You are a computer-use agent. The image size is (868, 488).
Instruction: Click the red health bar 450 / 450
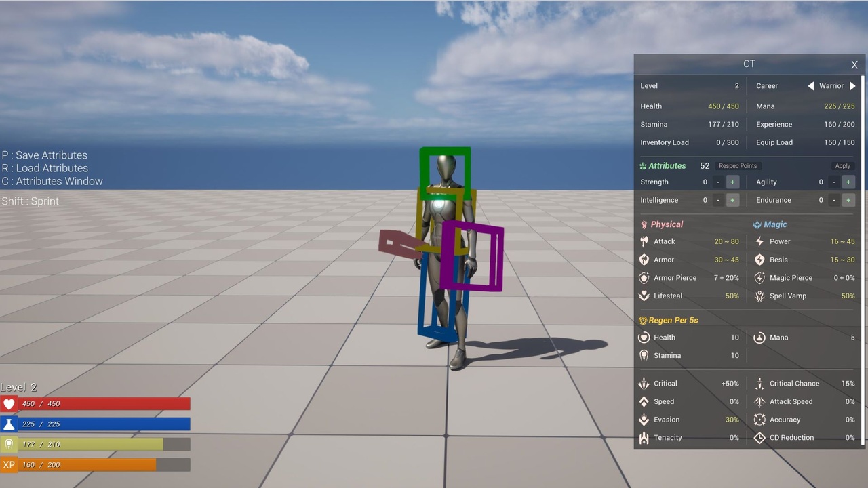click(104, 404)
